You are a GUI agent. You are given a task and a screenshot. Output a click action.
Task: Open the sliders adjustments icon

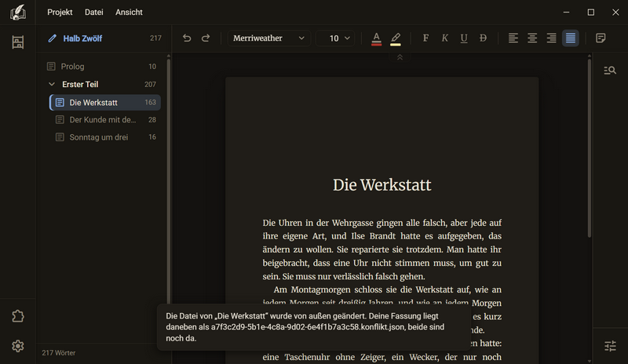point(610,346)
